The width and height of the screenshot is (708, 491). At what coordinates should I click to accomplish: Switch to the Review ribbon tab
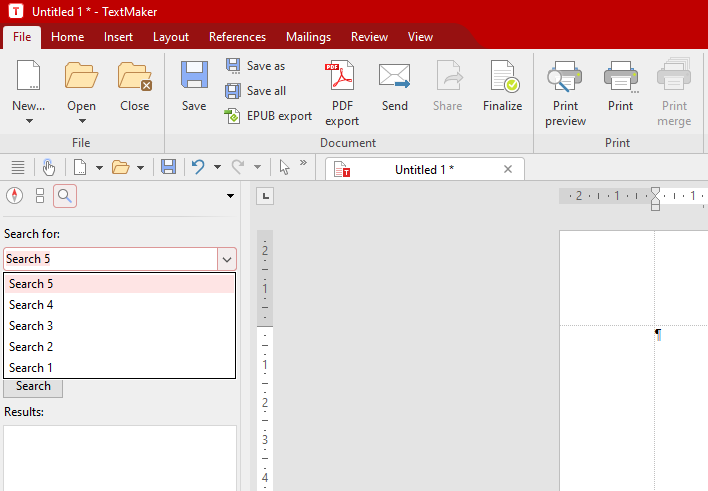[x=369, y=37]
